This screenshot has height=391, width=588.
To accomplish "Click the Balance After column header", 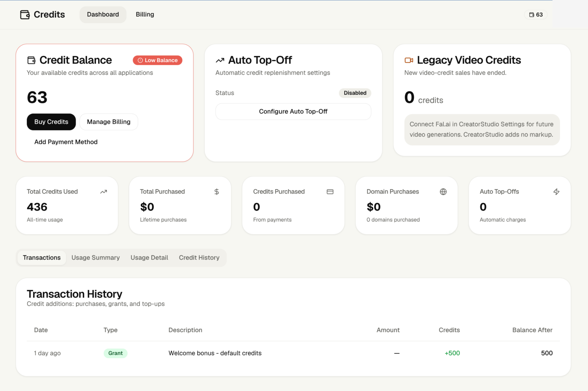I will (532, 330).
